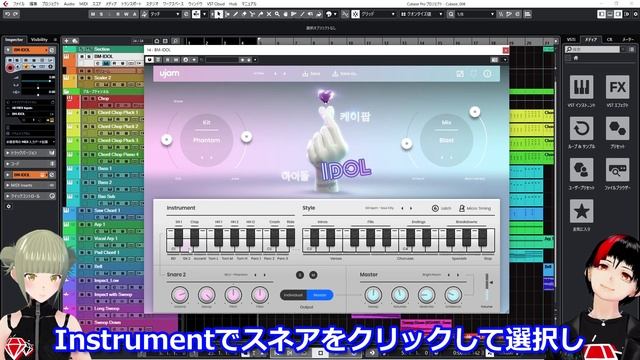Open the Presets tile in media rack

tap(617, 129)
